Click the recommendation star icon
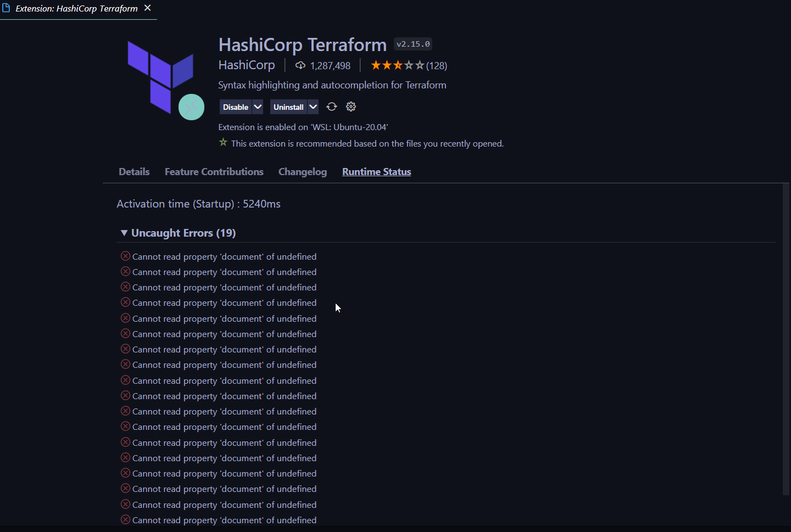The image size is (791, 532). click(223, 142)
